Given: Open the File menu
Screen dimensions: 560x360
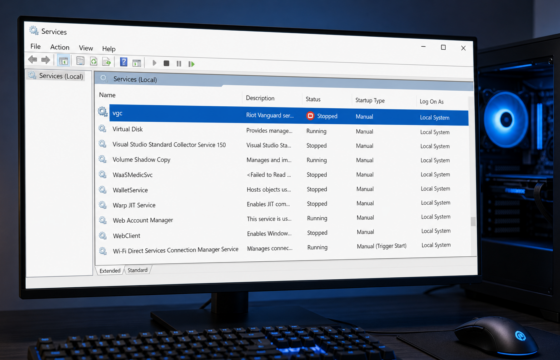Looking at the screenshot, I should (35, 46).
